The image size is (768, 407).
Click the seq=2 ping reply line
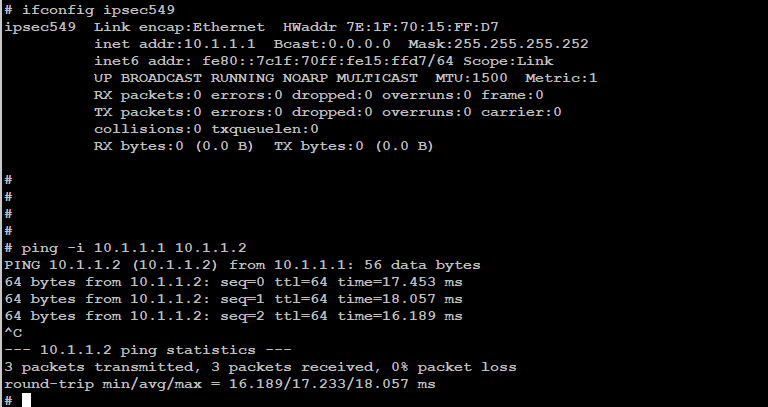click(x=233, y=316)
